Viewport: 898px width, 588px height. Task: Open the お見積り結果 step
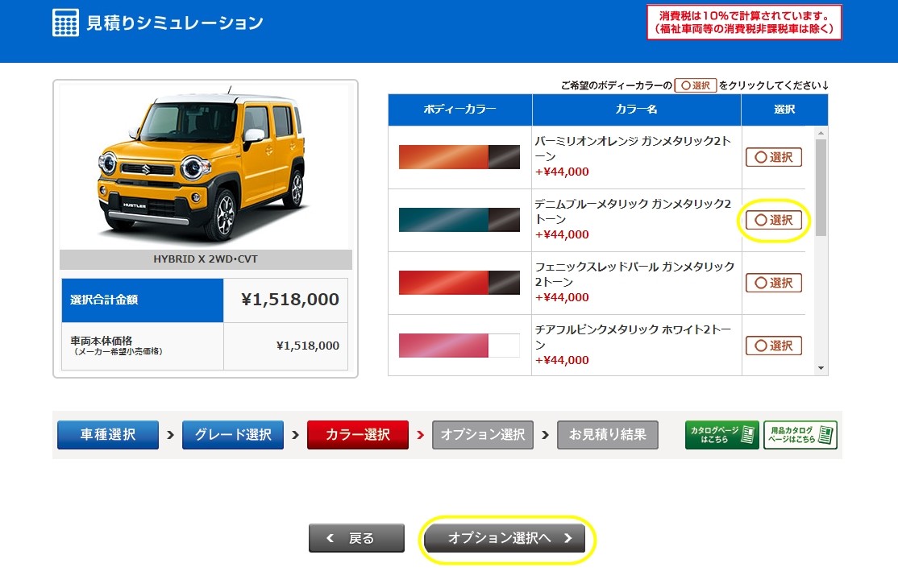607,435
